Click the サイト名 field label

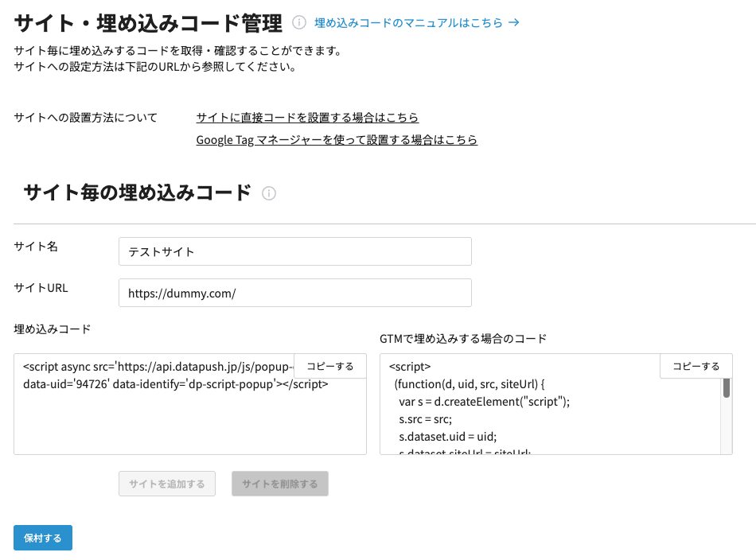(36, 247)
